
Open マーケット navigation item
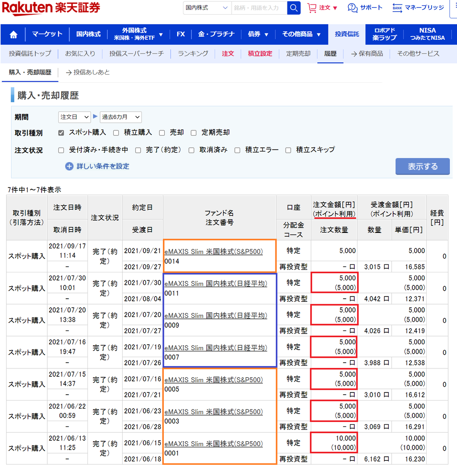click(47, 34)
